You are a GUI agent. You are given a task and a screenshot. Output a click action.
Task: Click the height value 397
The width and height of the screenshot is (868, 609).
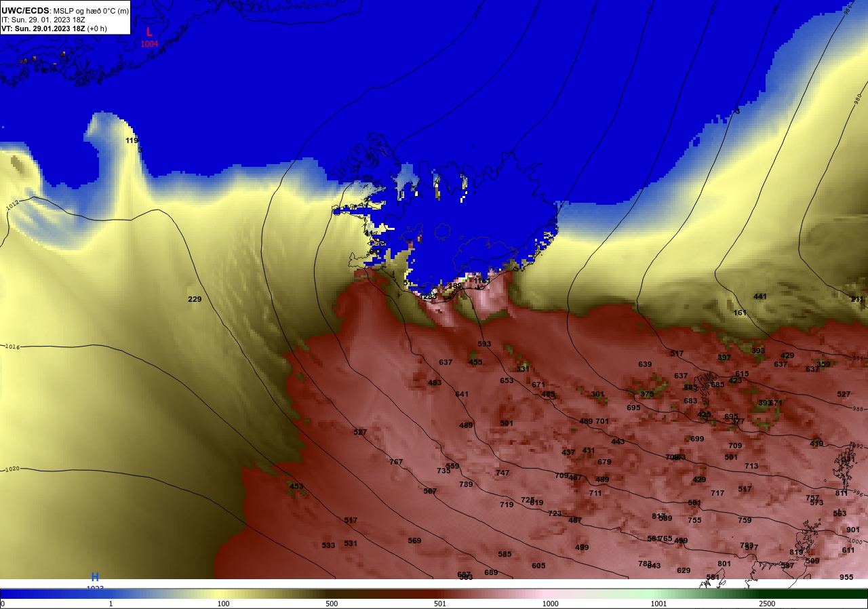(x=724, y=357)
